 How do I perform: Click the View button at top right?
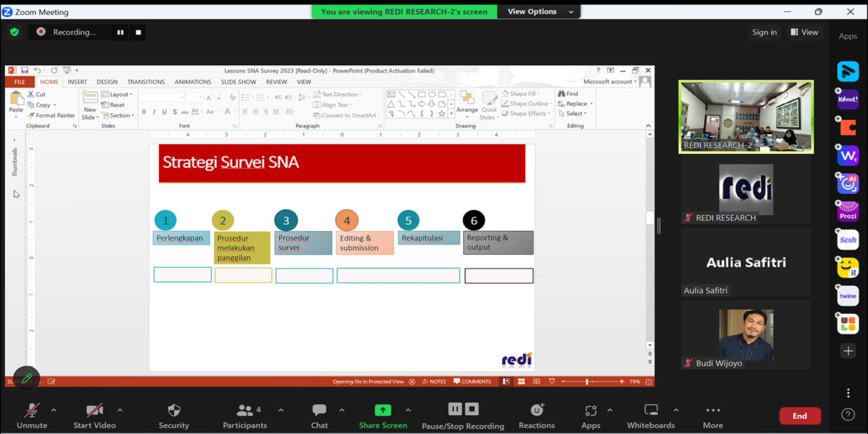pyautogui.click(x=805, y=32)
